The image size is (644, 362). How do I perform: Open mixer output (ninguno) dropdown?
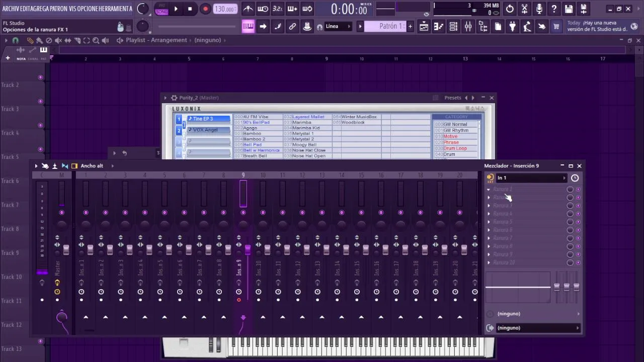(x=538, y=328)
